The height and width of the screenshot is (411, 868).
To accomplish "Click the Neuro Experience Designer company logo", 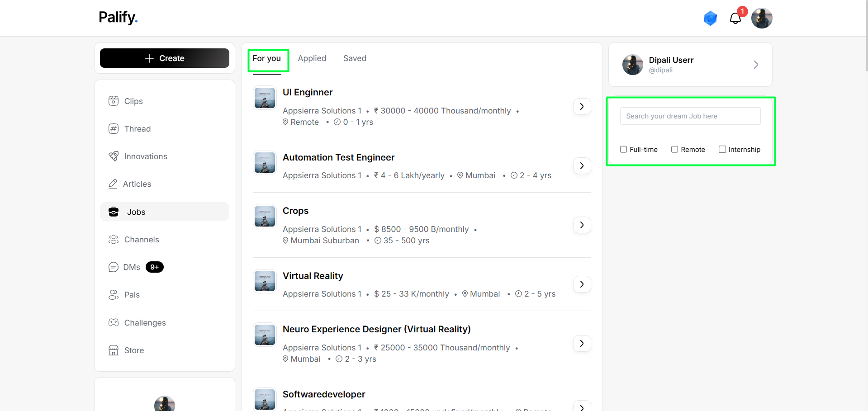I will [x=265, y=335].
